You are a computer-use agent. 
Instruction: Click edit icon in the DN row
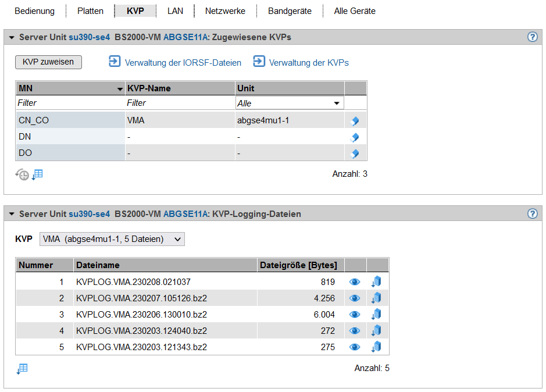[x=355, y=137]
